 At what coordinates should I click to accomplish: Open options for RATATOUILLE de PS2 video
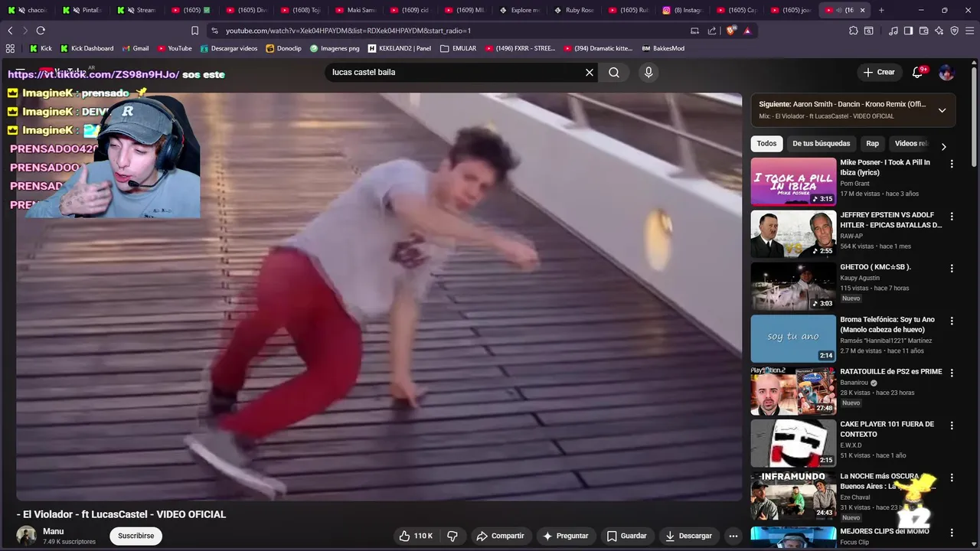click(952, 373)
